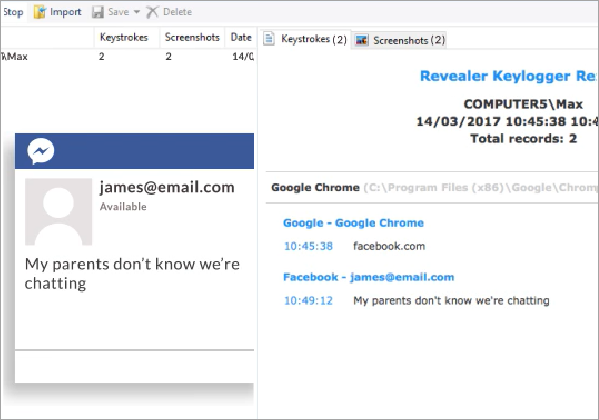
Task: Click the Screenshots tab picture icon
Action: click(x=361, y=40)
